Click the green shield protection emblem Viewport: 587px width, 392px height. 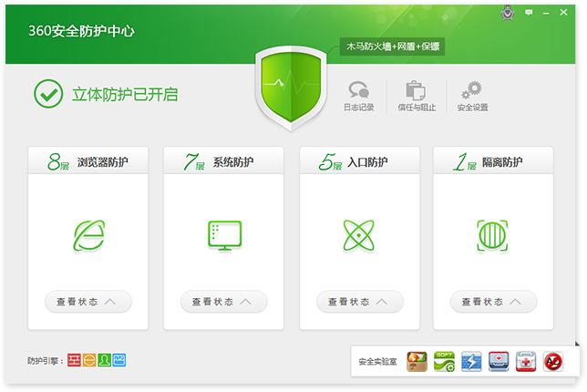[x=291, y=88]
